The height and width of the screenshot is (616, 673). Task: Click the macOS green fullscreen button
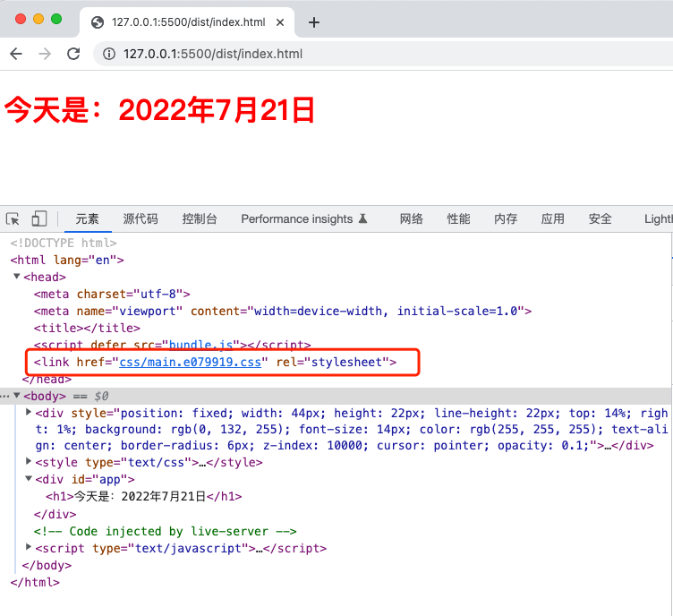56,19
